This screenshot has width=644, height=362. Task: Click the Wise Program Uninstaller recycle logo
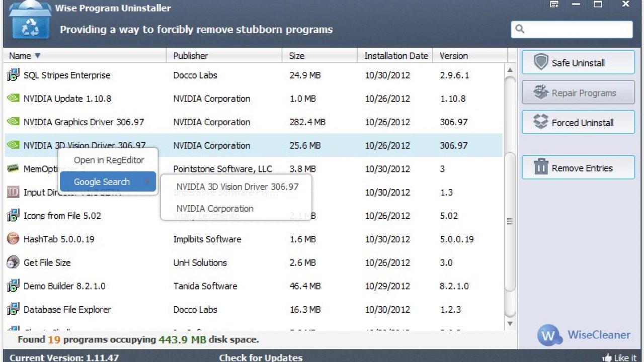30,21
